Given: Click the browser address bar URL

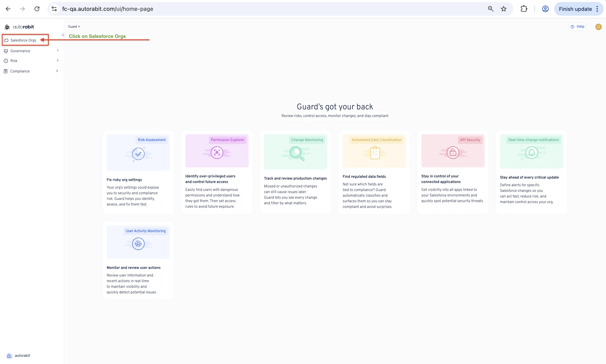Looking at the screenshot, I should tap(108, 9).
